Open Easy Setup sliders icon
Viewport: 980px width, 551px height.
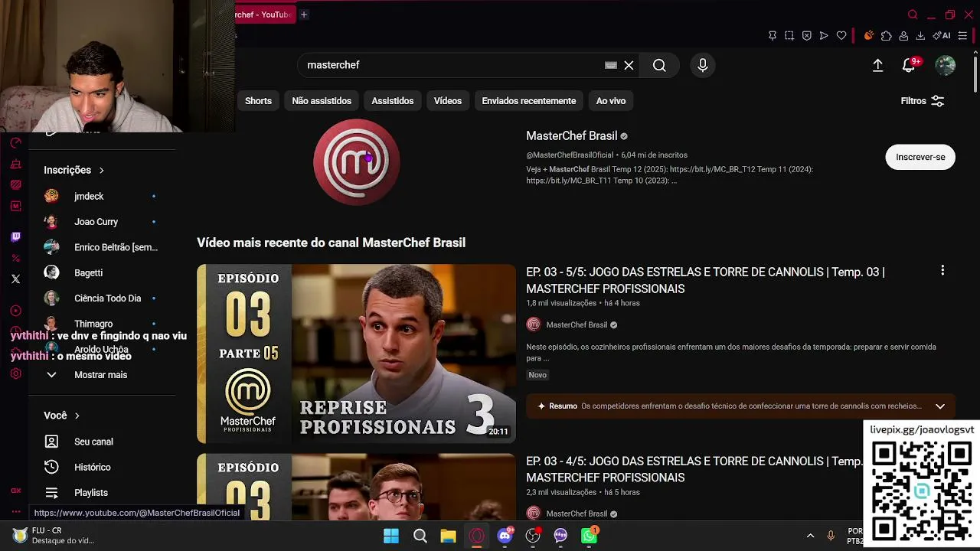point(962,35)
